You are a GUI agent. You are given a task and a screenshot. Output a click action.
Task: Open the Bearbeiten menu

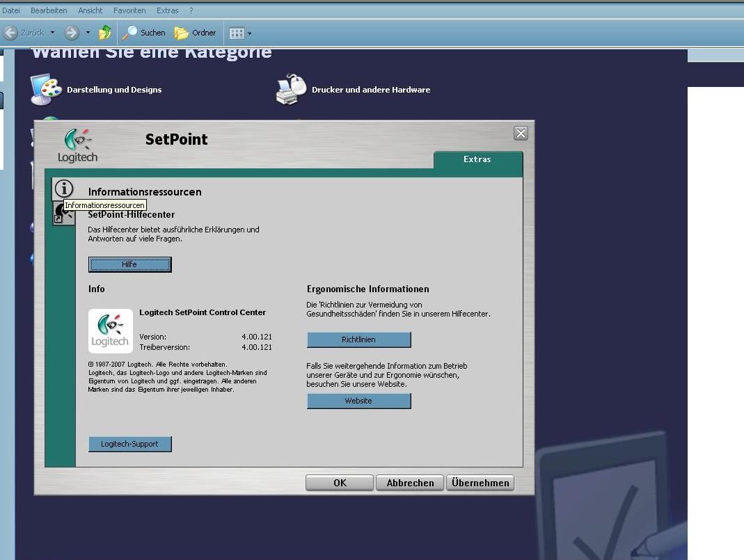click(x=49, y=10)
